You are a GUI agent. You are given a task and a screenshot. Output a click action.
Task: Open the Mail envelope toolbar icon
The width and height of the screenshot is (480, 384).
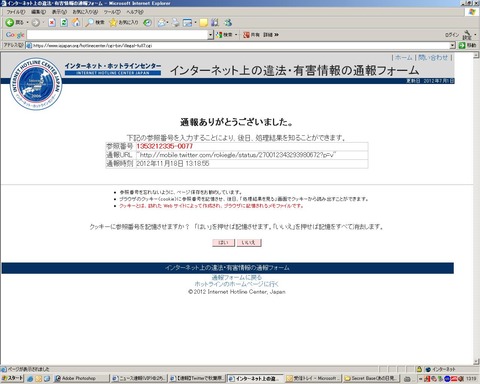(161, 23)
